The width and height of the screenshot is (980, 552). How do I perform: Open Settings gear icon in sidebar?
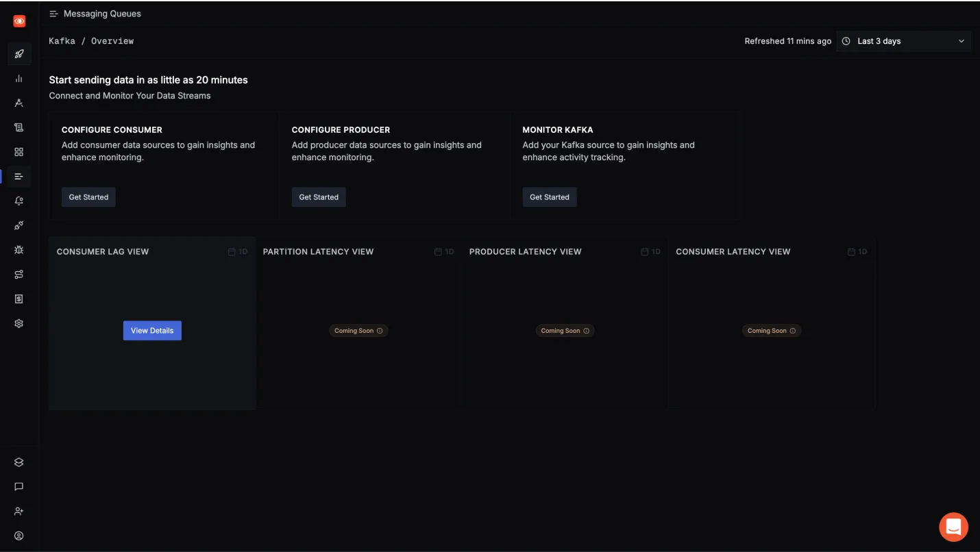[19, 323]
